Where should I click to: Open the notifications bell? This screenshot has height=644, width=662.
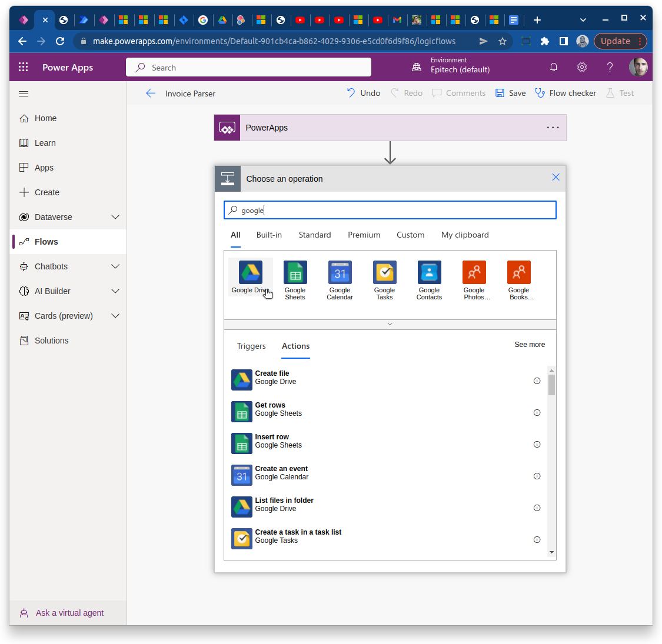554,67
